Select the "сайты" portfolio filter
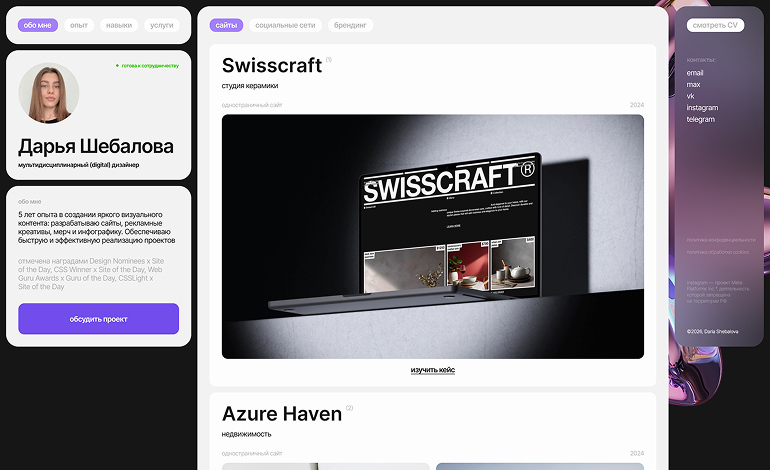 click(226, 25)
